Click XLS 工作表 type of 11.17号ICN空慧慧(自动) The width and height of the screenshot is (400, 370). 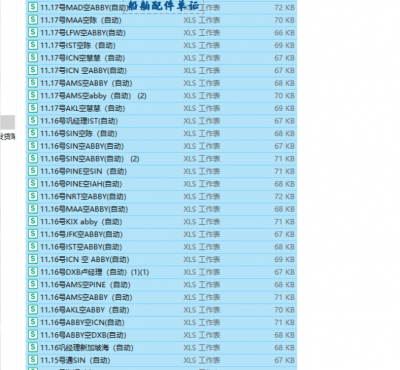pyautogui.click(x=202, y=58)
